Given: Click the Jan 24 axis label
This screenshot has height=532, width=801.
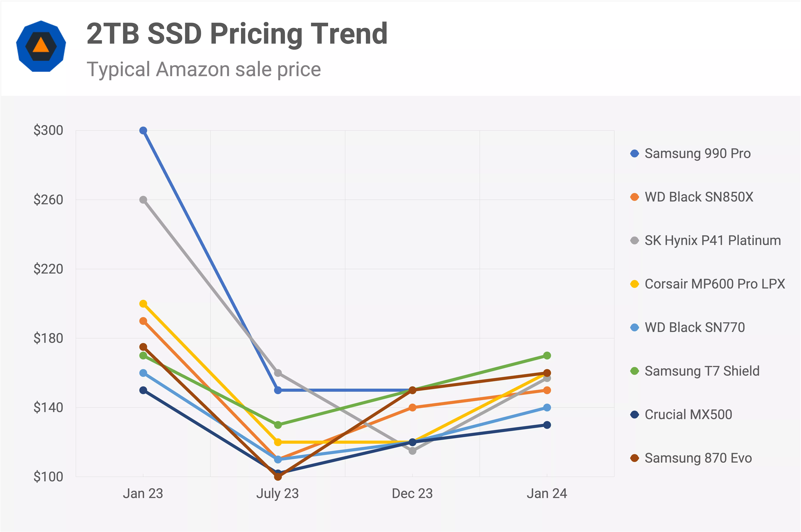Looking at the screenshot, I should tap(547, 494).
